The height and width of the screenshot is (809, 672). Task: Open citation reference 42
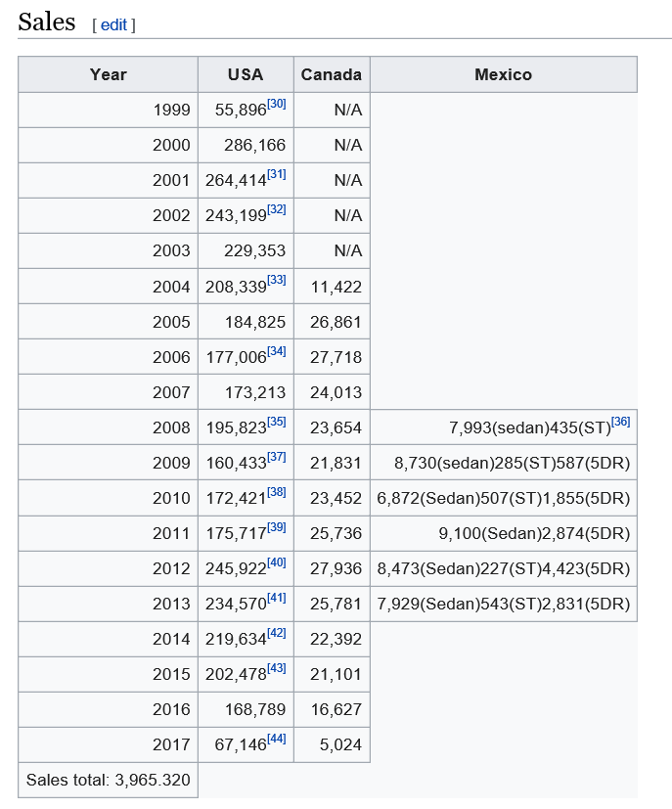click(277, 633)
